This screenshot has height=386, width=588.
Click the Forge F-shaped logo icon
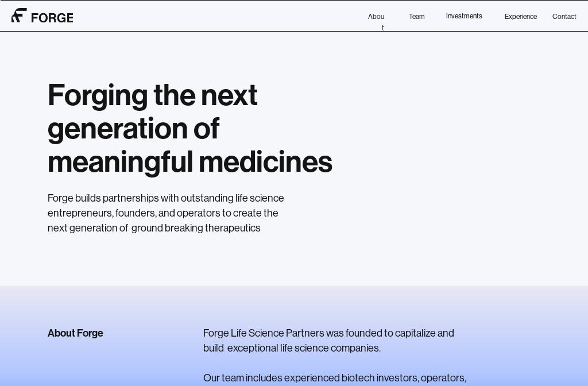[19, 16]
